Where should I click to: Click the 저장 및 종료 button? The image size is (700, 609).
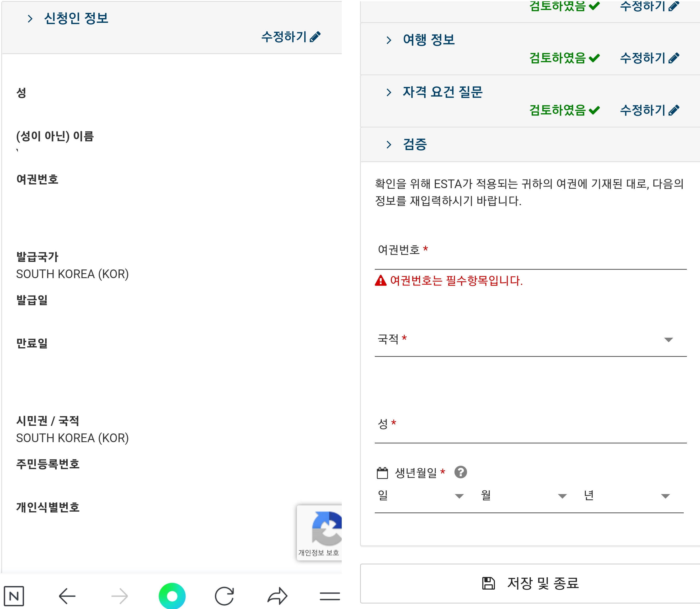pyautogui.click(x=530, y=584)
